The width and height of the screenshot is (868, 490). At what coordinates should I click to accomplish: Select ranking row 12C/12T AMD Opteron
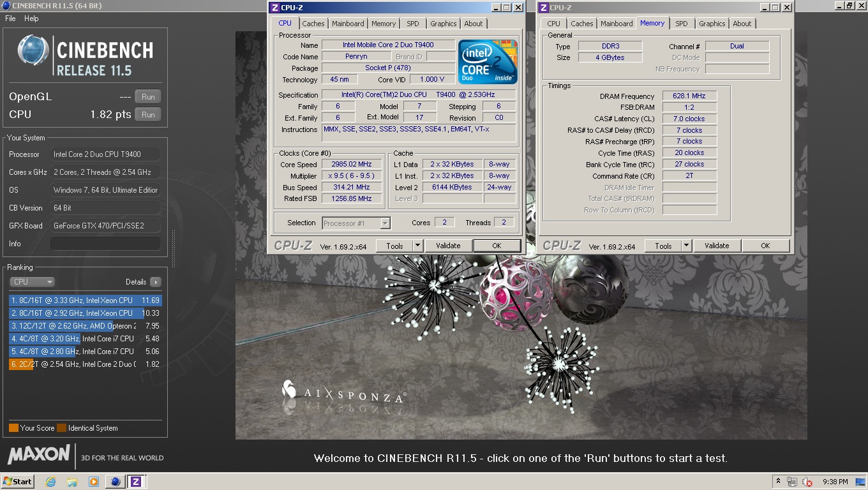coord(86,326)
